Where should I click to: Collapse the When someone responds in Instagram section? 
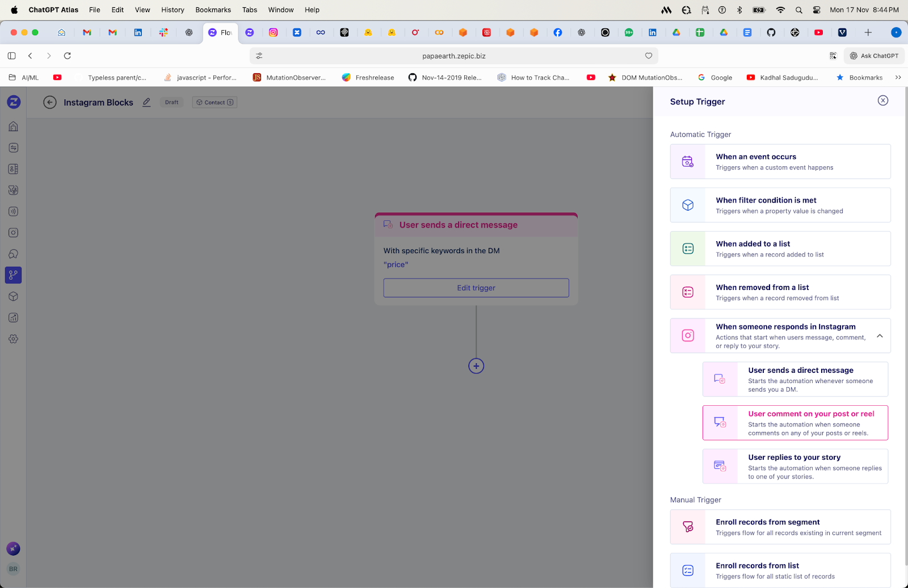pos(880,336)
